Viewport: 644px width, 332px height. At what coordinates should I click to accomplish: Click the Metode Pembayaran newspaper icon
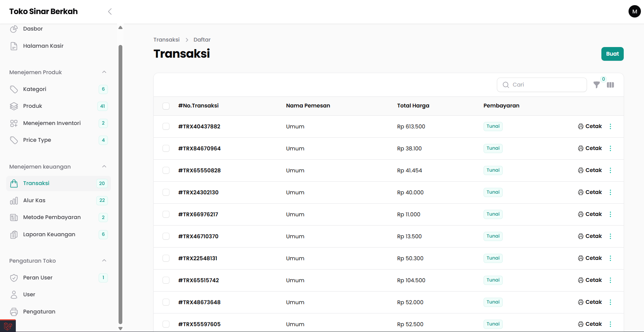(x=14, y=217)
